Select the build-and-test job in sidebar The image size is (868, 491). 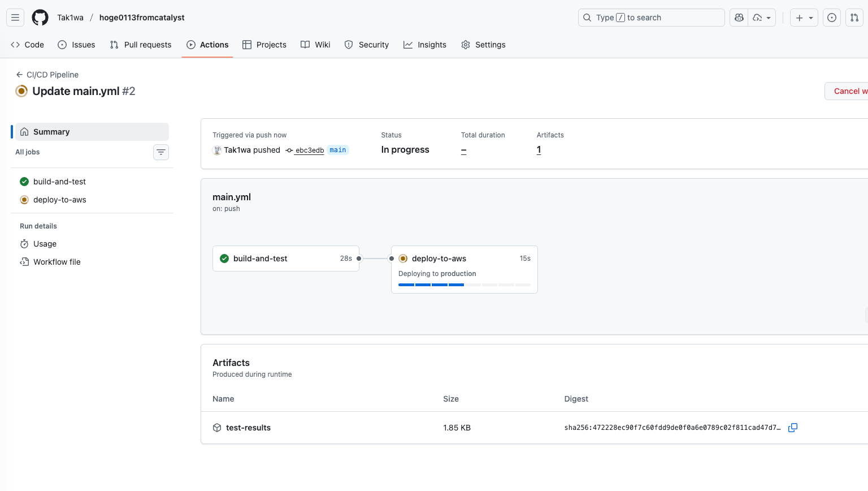click(59, 182)
